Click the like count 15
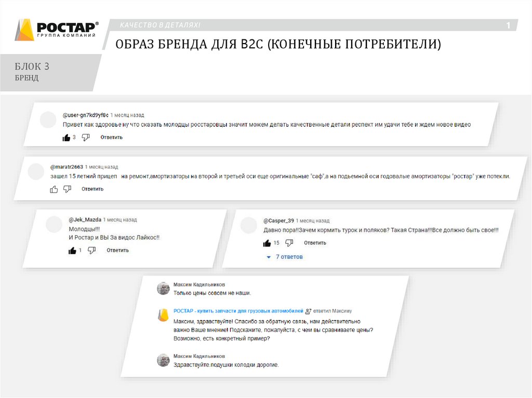The image size is (532, 398). coord(276,243)
